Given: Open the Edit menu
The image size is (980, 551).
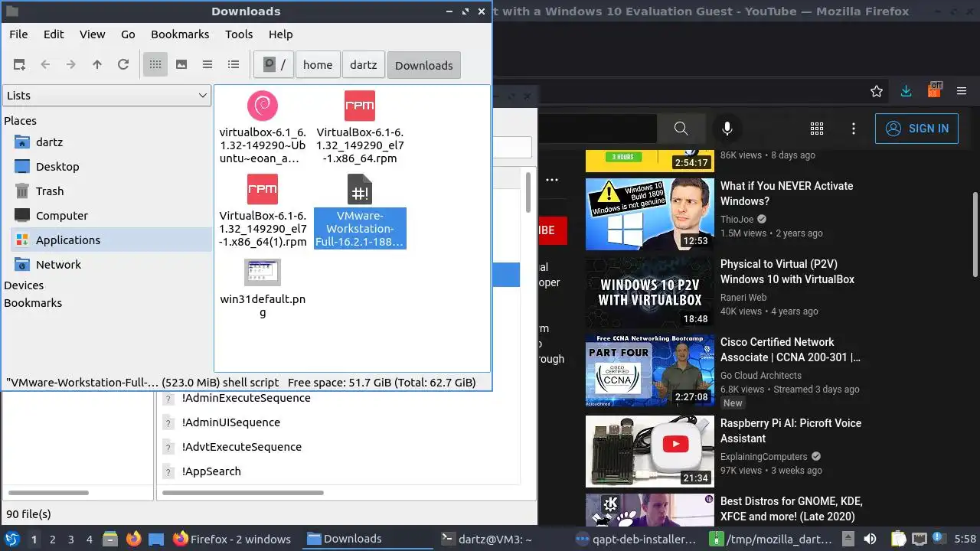Looking at the screenshot, I should [x=54, y=34].
